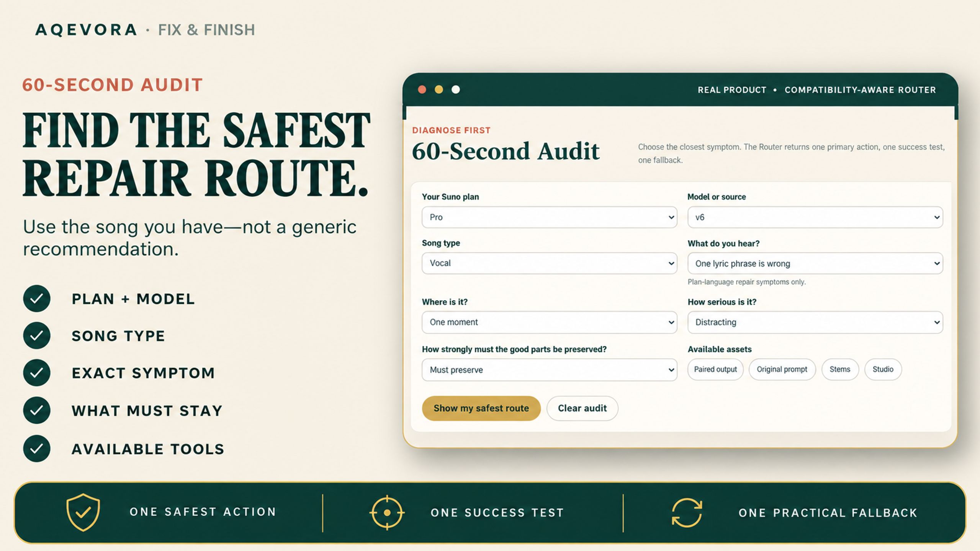Expand the Where is it dropdown
This screenshot has width=980, height=551.
click(x=549, y=322)
